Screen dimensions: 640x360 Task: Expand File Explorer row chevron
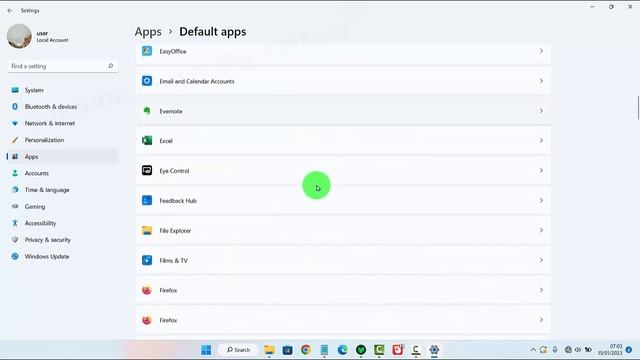pyautogui.click(x=541, y=230)
